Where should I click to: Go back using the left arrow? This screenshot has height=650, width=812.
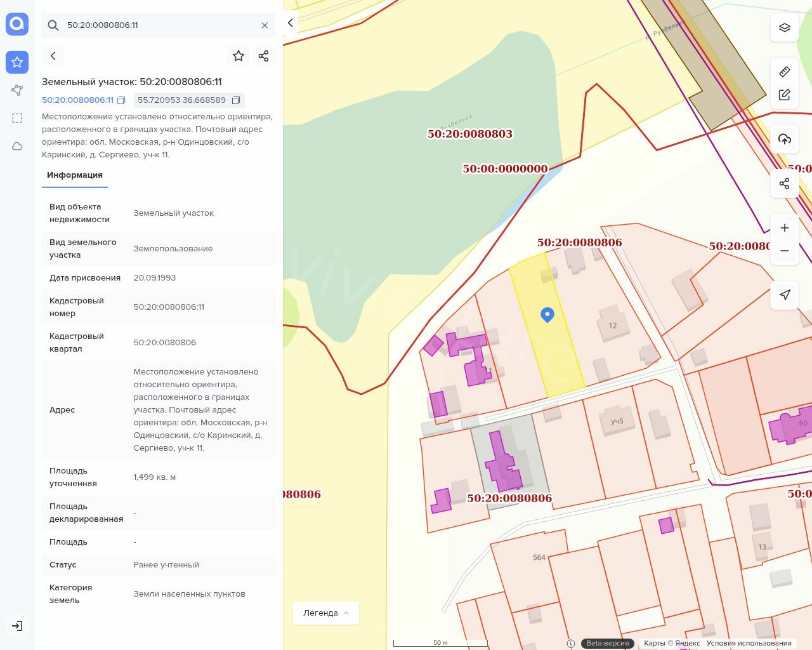[x=53, y=56]
